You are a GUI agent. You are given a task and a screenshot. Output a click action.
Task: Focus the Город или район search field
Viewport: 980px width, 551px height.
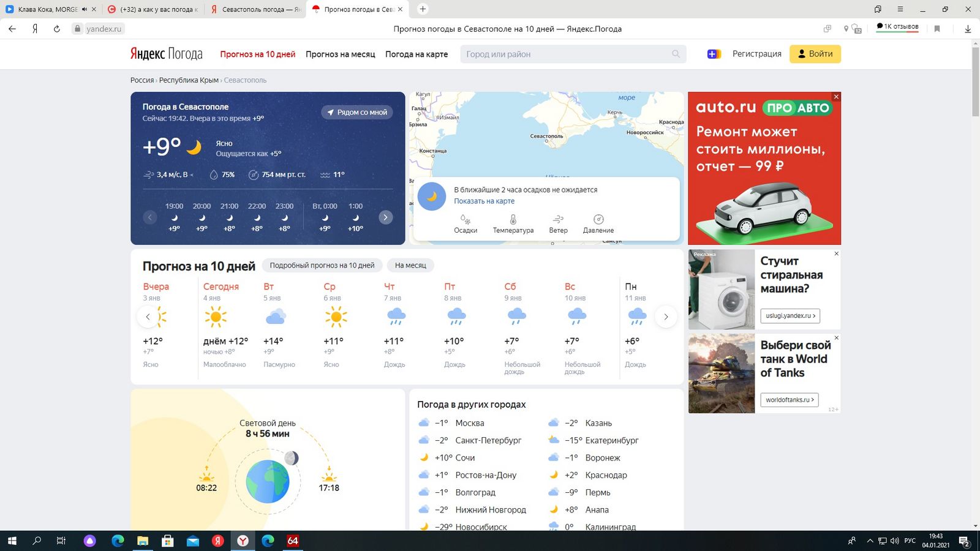click(x=573, y=54)
